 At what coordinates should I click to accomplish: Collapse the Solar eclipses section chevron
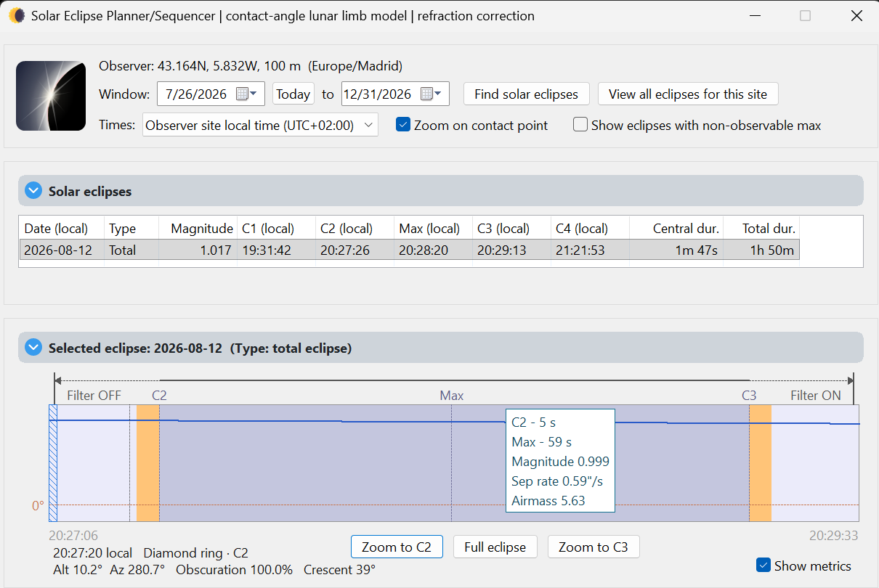point(33,191)
